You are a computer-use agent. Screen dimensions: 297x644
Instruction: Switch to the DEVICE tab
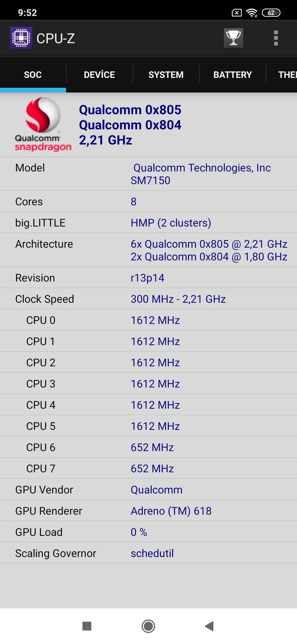pyautogui.click(x=99, y=75)
